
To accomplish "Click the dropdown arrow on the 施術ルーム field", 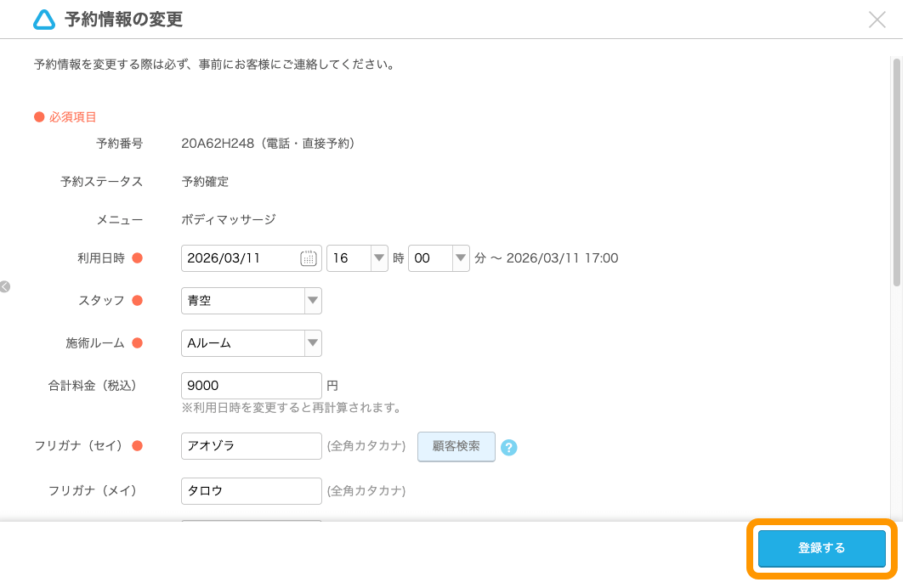I will pyautogui.click(x=311, y=342).
